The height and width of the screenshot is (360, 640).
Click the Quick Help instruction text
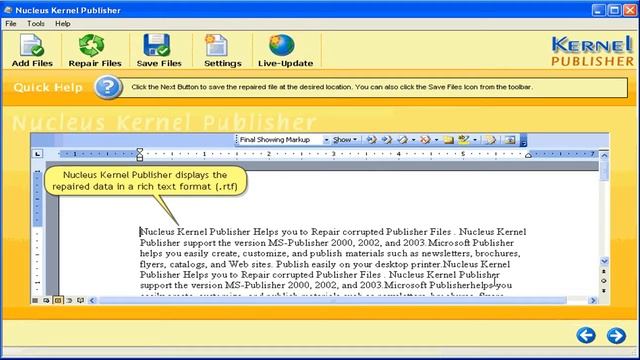point(332,87)
